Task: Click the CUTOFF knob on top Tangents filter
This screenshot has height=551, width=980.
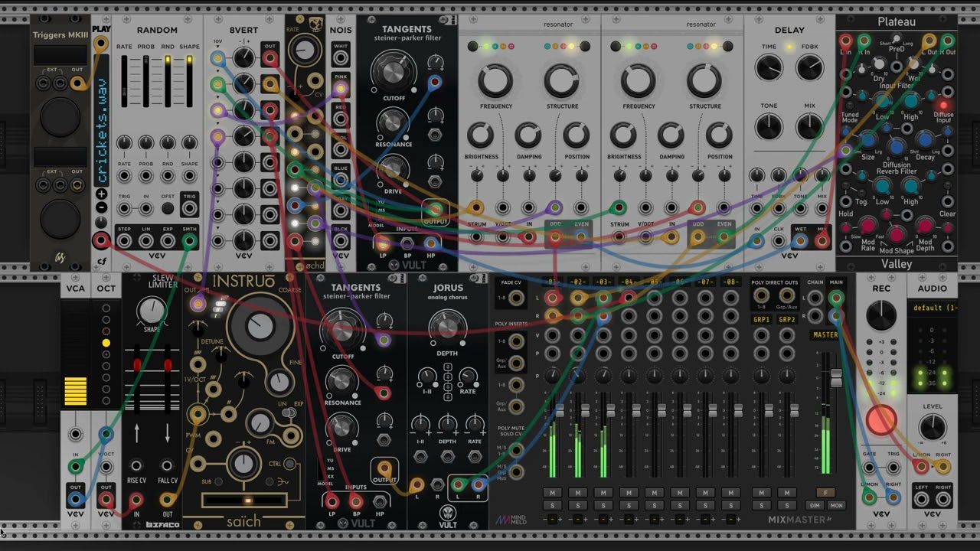Action: (393, 71)
